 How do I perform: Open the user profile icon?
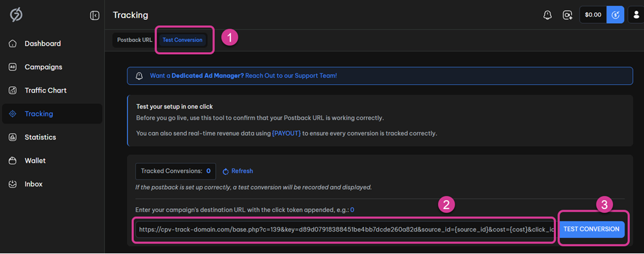pyautogui.click(x=637, y=15)
